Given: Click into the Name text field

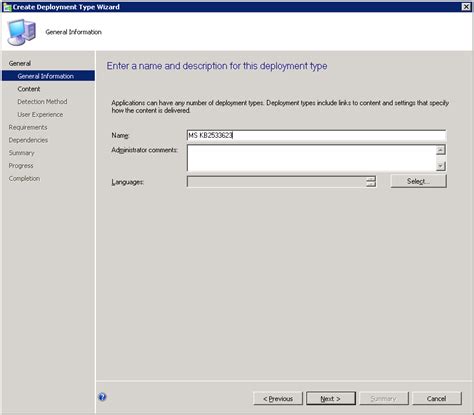Looking at the screenshot, I should [x=316, y=135].
